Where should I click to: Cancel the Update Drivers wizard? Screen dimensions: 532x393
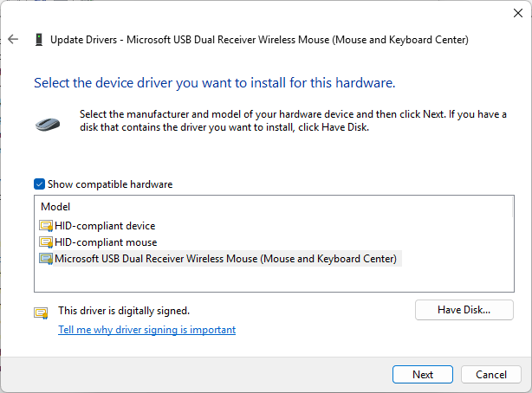[x=491, y=374]
